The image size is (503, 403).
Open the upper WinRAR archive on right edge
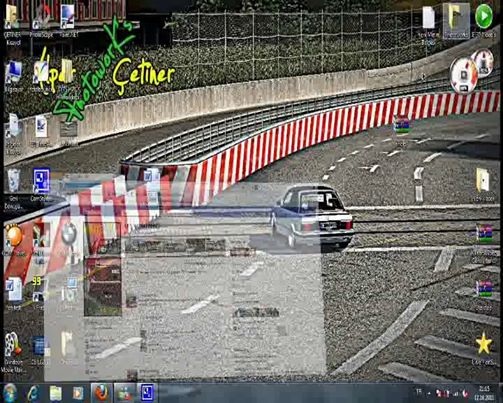(484, 233)
